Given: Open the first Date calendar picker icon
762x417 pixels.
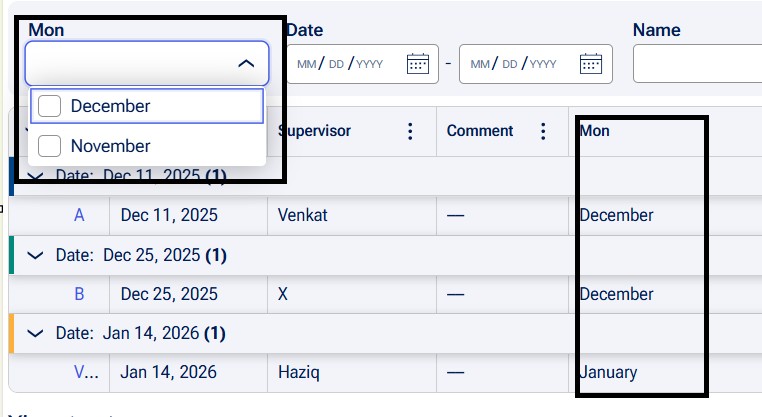Looking at the screenshot, I should tap(417, 64).
